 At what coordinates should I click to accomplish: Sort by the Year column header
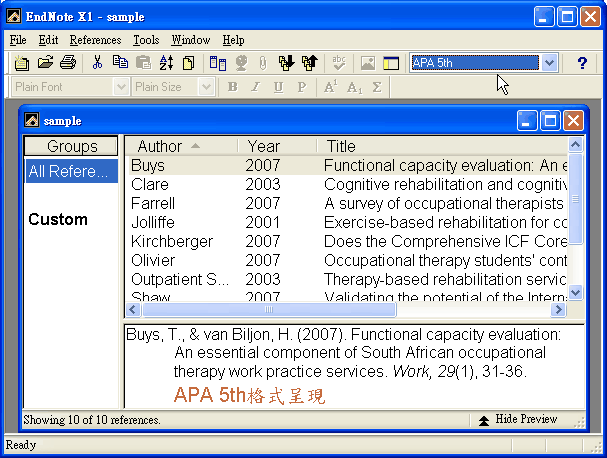click(x=277, y=146)
